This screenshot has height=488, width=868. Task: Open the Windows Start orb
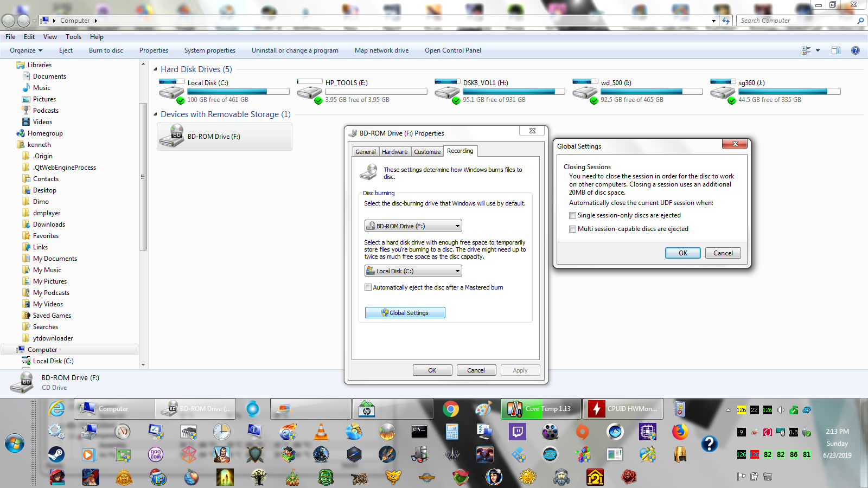pyautogui.click(x=15, y=443)
